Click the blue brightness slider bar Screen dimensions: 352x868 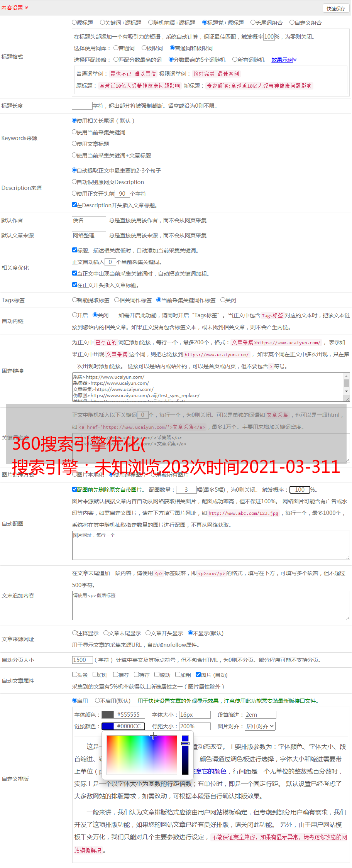(185, 755)
